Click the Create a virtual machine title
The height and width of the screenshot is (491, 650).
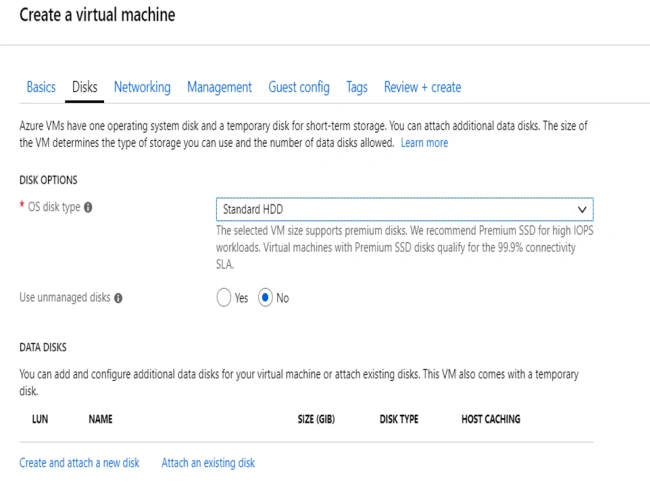point(97,15)
